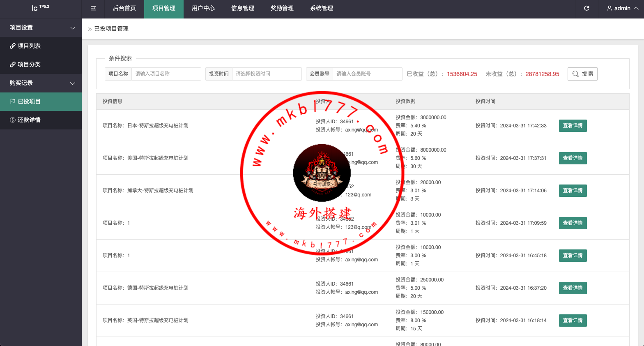Click the magnifier icon in search button
The image size is (644, 346).
pos(576,74)
